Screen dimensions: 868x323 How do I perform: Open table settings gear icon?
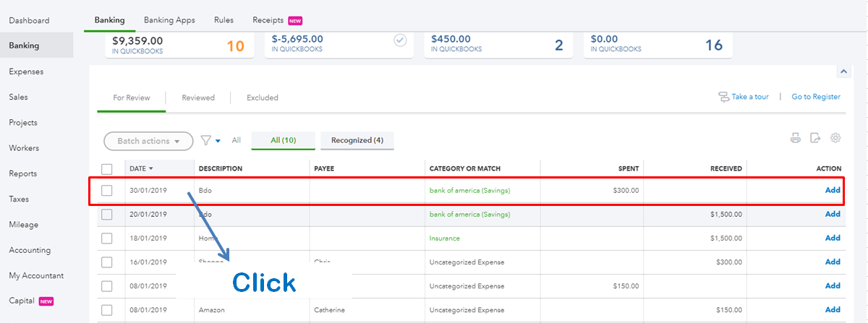tap(835, 138)
